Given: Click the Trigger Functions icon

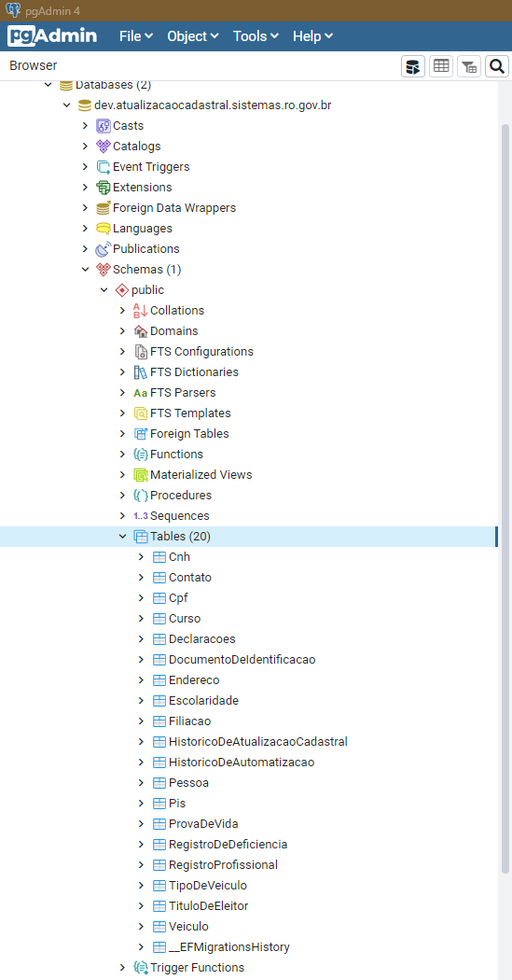Looking at the screenshot, I should [x=141, y=968].
